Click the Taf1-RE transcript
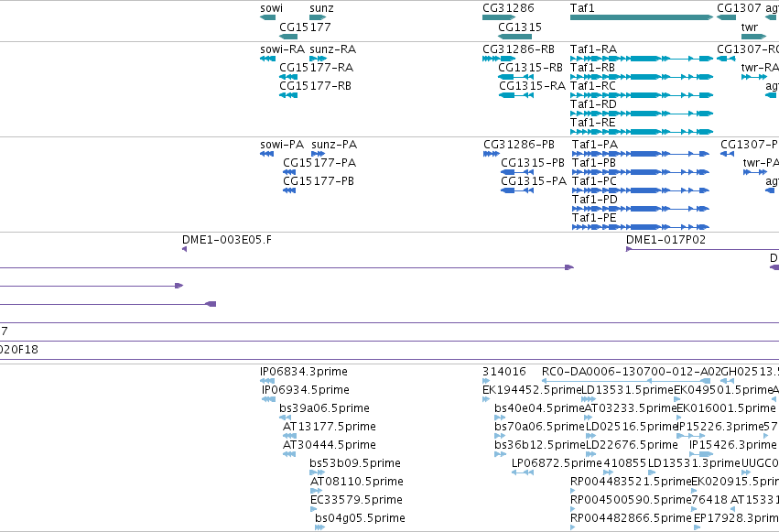 tap(642, 132)
